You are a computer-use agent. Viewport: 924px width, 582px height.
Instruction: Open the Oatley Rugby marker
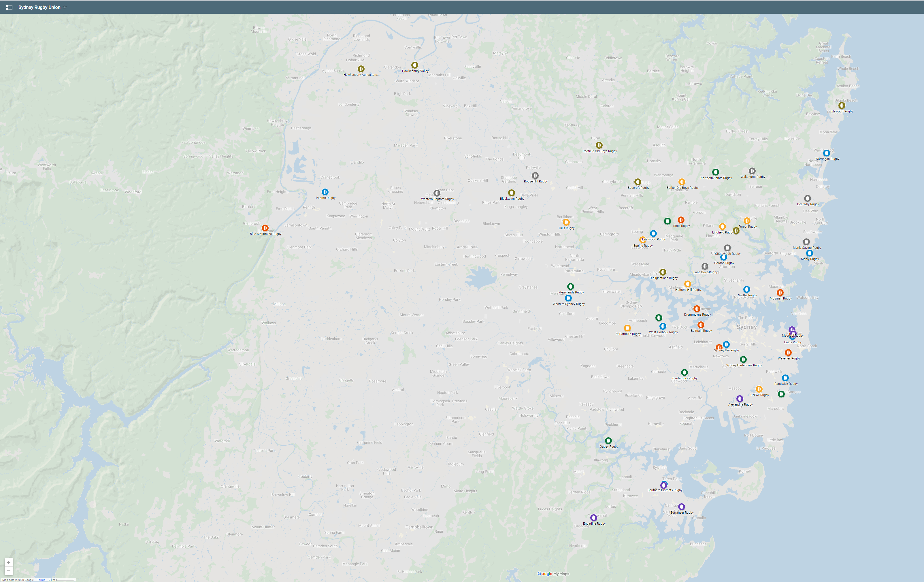click(x=608, y=441)
